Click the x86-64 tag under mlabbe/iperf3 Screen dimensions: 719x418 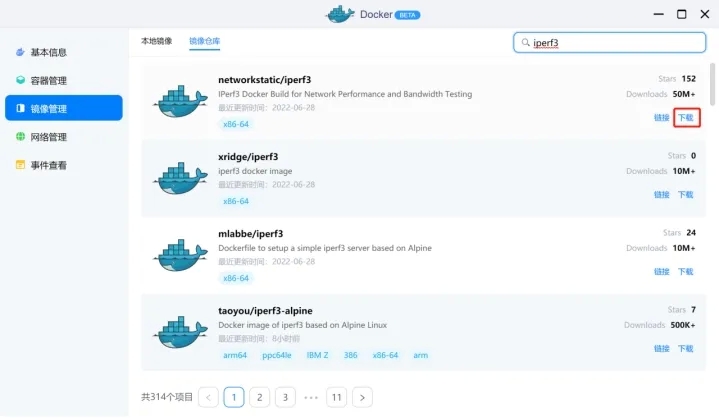[x=236, y=278]
